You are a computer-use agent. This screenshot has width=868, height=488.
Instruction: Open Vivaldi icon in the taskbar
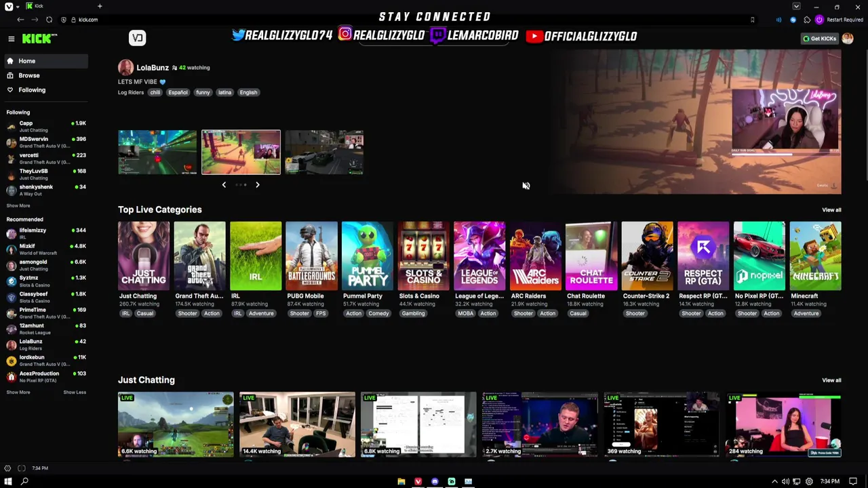point(418,481)
